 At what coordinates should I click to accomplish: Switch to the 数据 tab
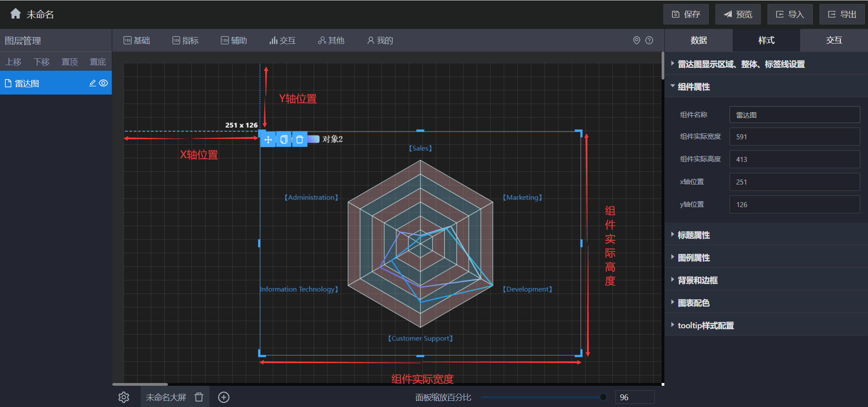click(698, 40)
